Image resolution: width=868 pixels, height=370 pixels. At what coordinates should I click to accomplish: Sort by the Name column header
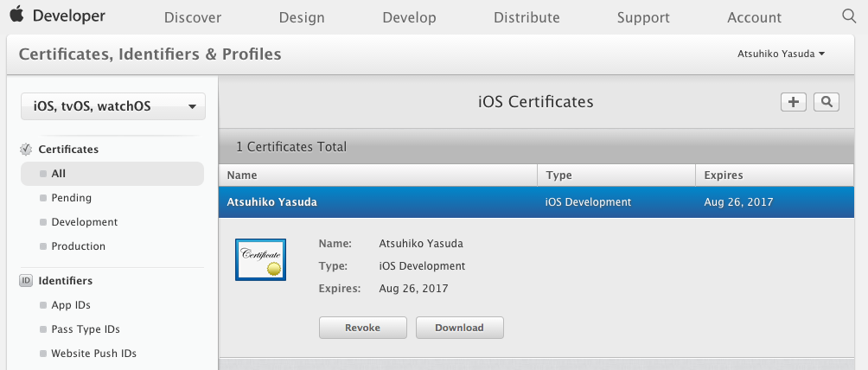[378, 175]
